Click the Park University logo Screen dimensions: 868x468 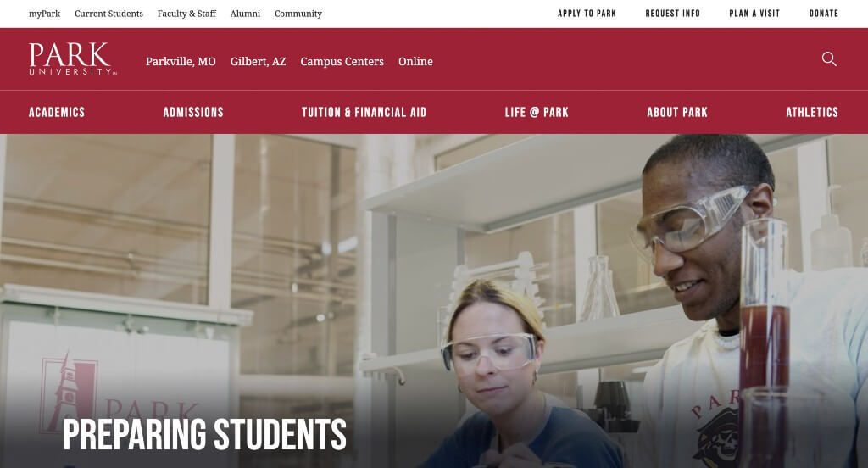pyautogui.click(x=73, y=58)
